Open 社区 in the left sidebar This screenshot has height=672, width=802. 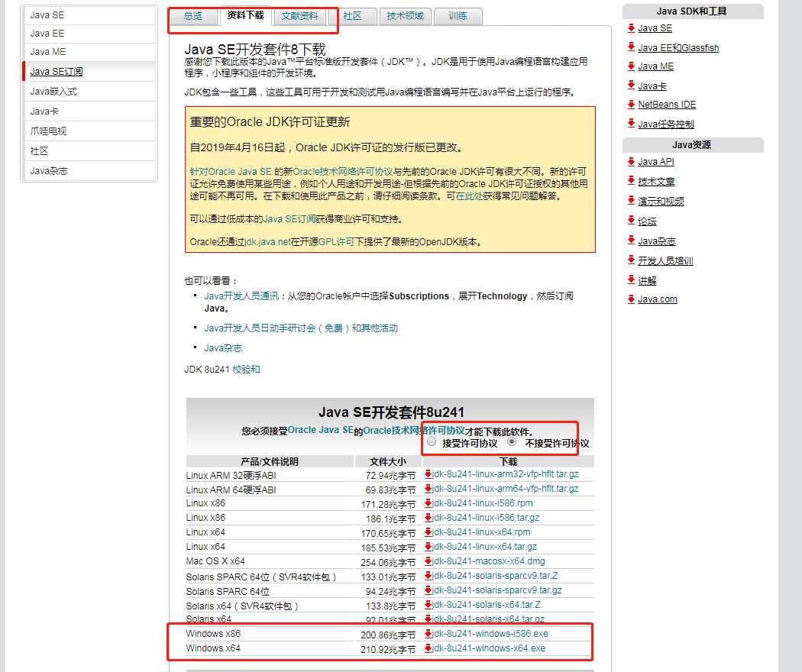tap(89, 151)
